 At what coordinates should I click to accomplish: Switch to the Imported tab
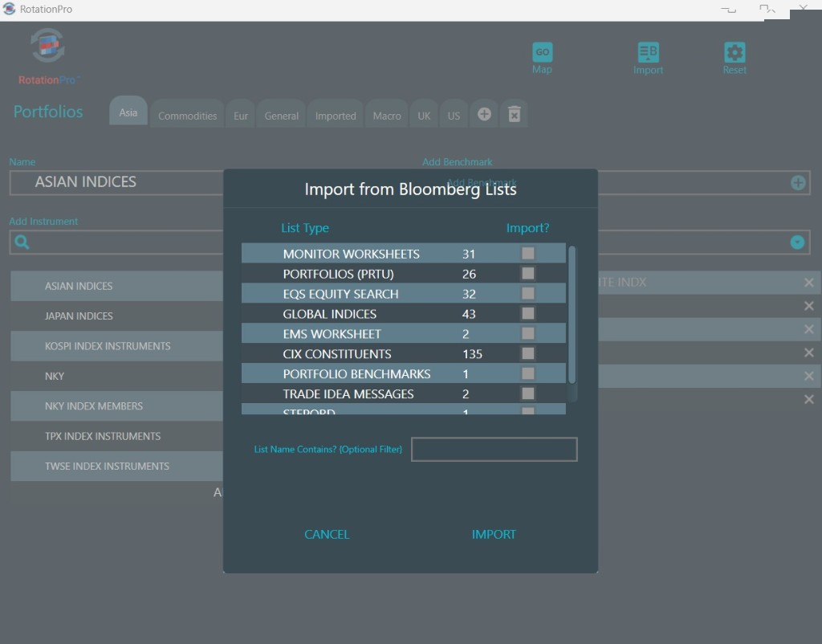[x=336, y=115]
